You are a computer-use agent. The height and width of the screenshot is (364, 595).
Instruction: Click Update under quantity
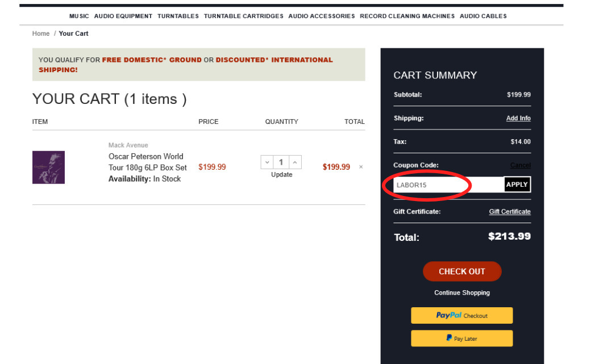coord(281,174)
